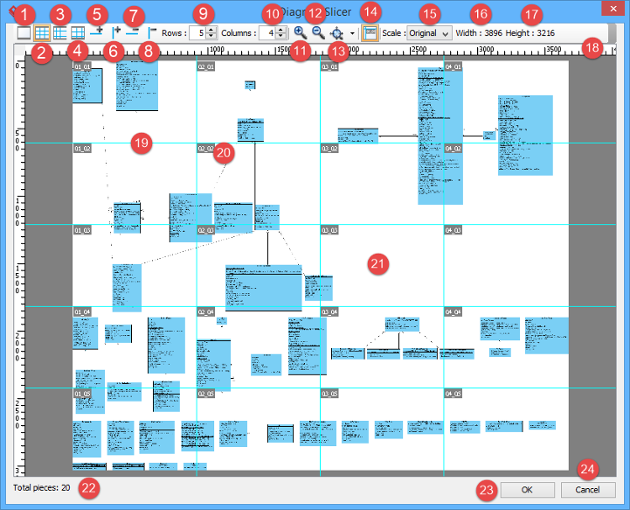Select slice label 01_05
Screen dimensions: 630x510
coord(82,393)
